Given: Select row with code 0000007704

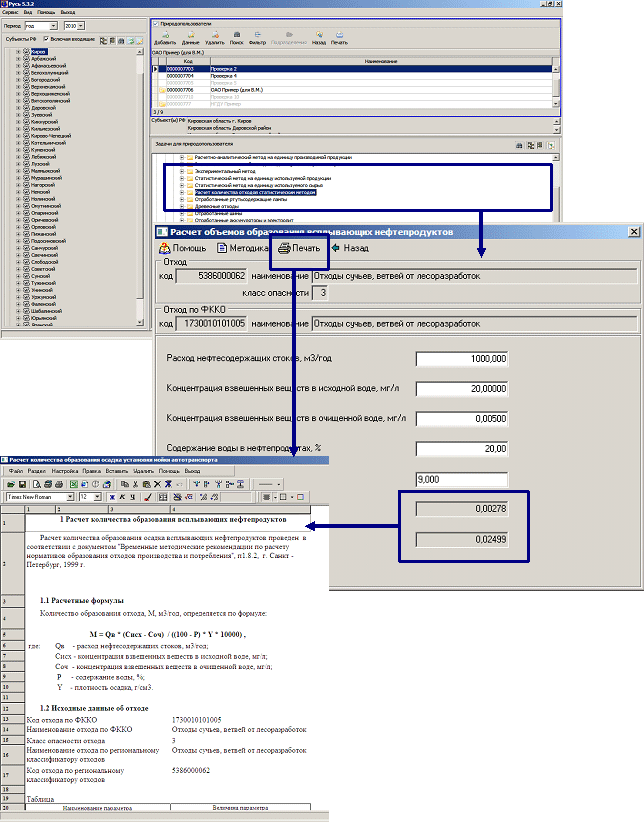Looking at the screenshot, I should pos(180,75).
